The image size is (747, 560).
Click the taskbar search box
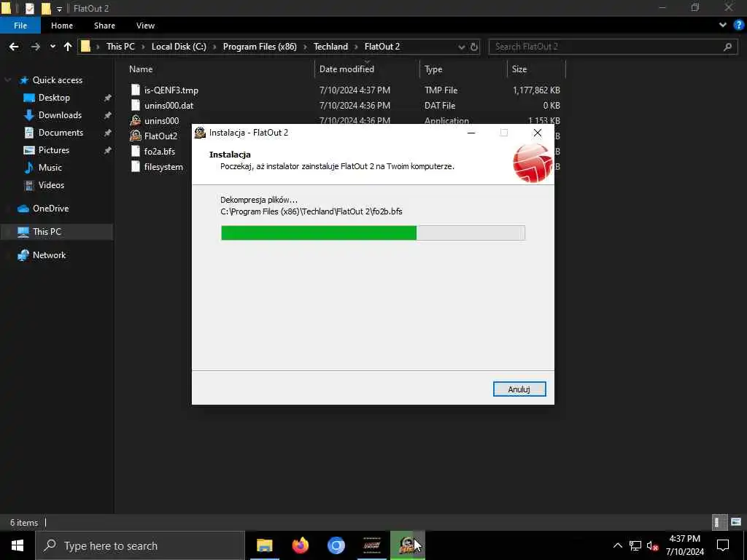(x=140, y=545)
